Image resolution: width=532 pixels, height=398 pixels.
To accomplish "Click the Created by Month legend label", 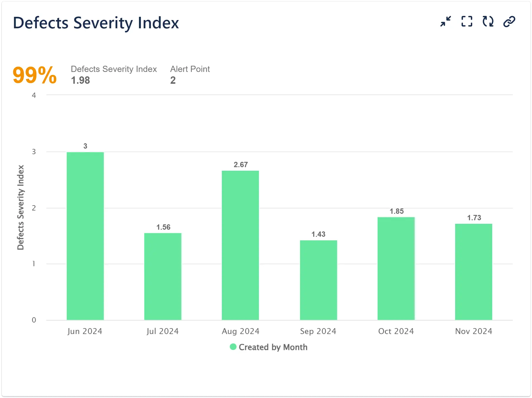I will 273,347.
